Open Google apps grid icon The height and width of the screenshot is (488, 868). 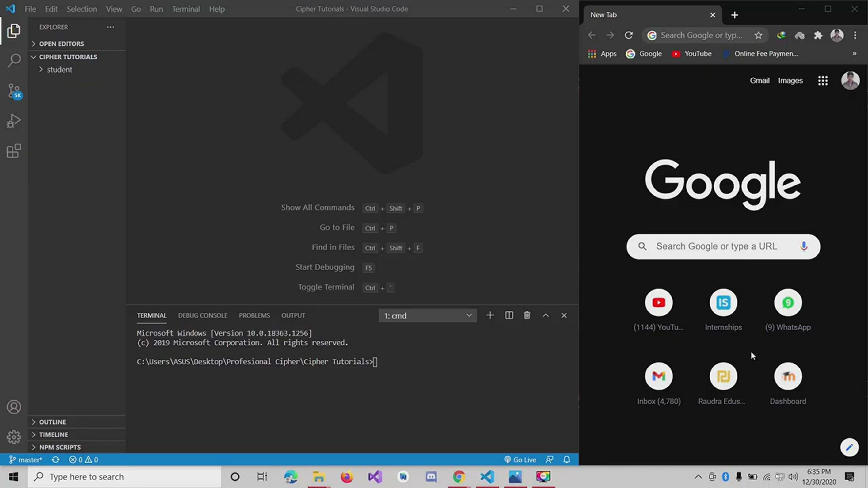pyautogui.click(x=823, y=80)
